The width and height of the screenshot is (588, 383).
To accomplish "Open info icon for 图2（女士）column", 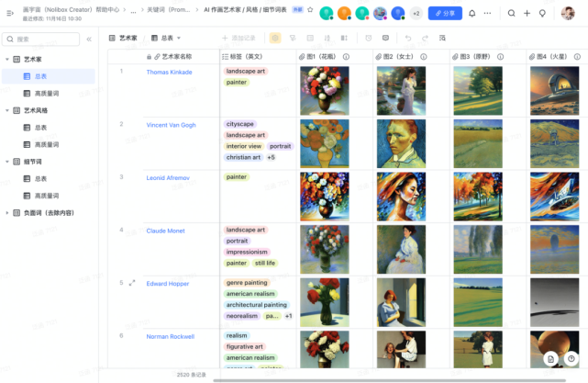I will pos(424,57).
